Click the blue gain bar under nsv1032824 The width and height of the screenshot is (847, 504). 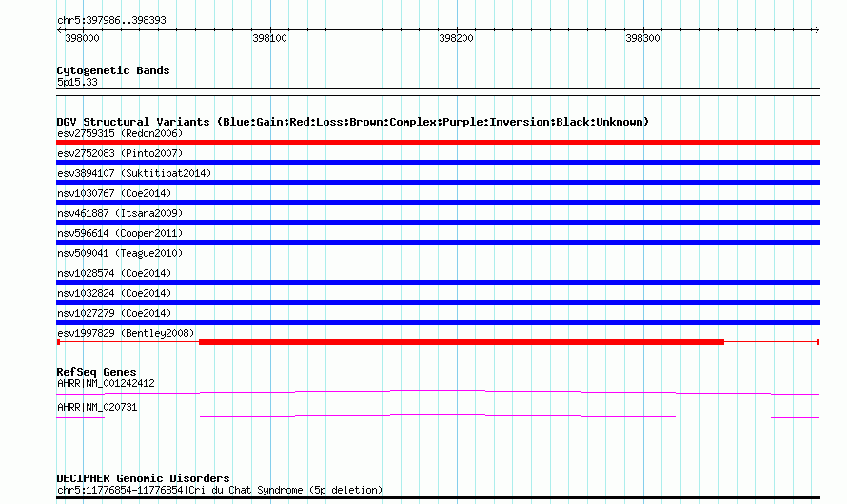[438, 302]
